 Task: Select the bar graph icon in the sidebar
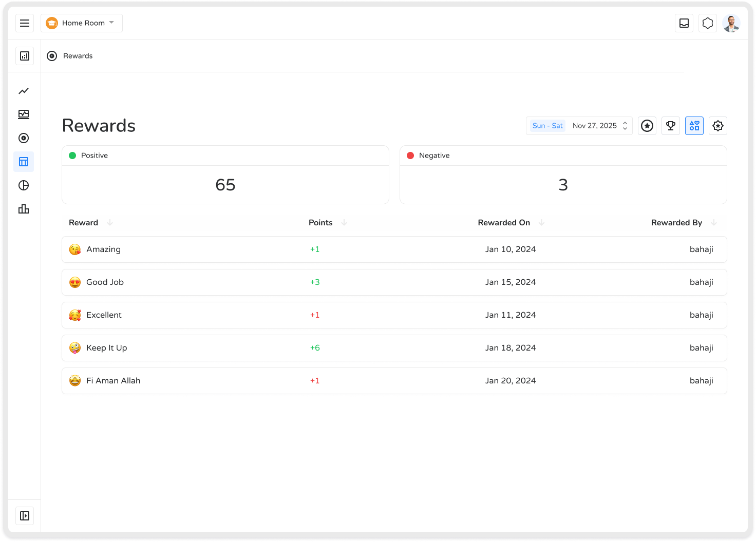[x=24, y=209]
